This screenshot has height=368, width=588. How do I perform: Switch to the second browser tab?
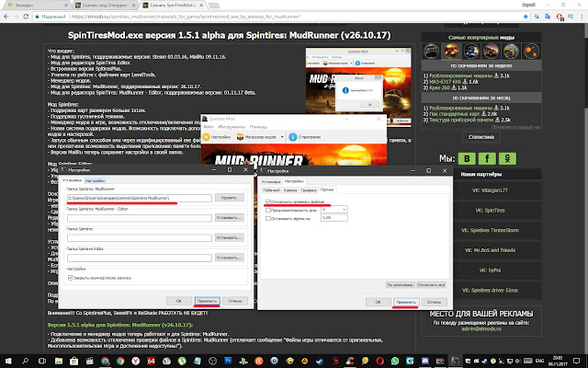(105, 6)
